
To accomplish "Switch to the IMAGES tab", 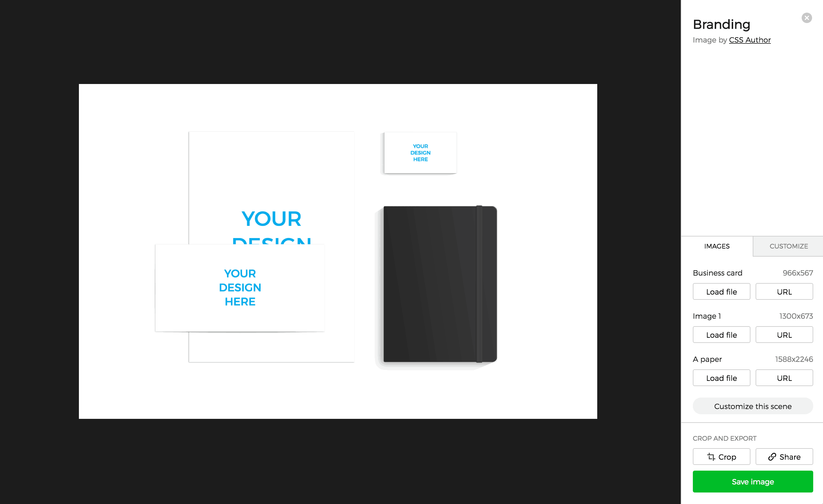I will (x=717, y=246).
